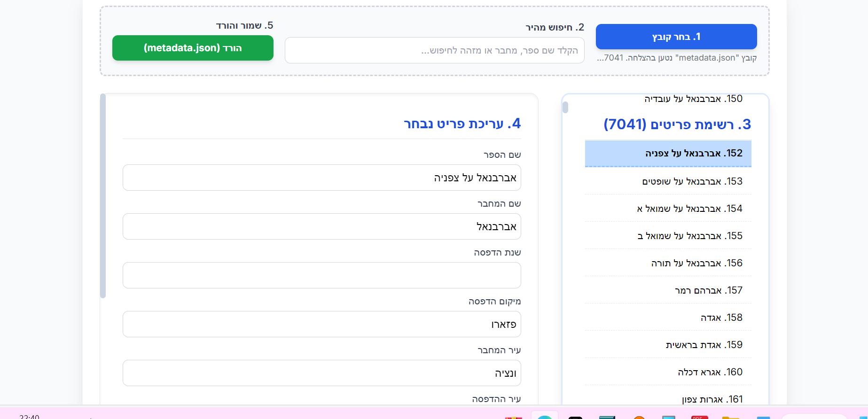
Task: Select item 158 אגדה
Action: tap(668, 318)
